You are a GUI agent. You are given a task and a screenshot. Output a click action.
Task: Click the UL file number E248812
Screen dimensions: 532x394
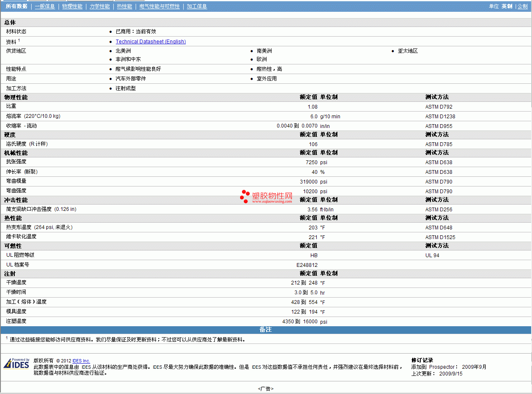pos(307,265)
